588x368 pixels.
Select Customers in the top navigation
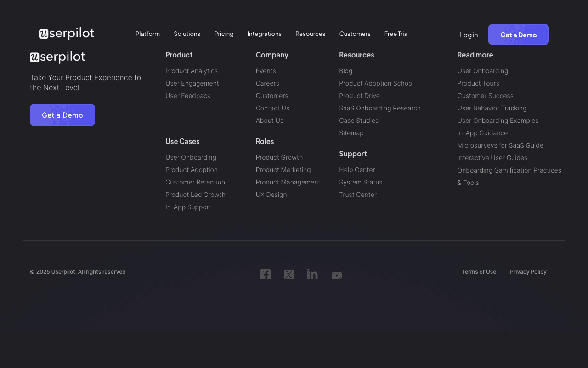(x=355, y=34)
